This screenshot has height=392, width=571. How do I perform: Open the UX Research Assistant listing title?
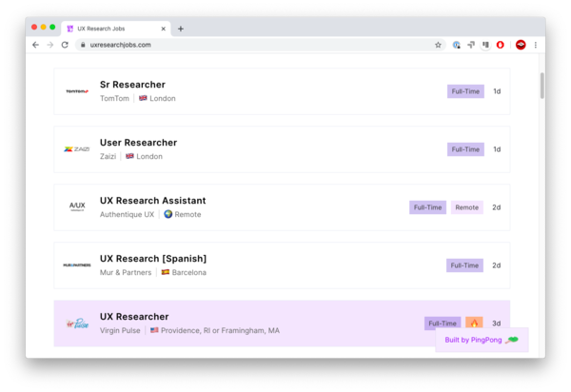pos(153,201)
